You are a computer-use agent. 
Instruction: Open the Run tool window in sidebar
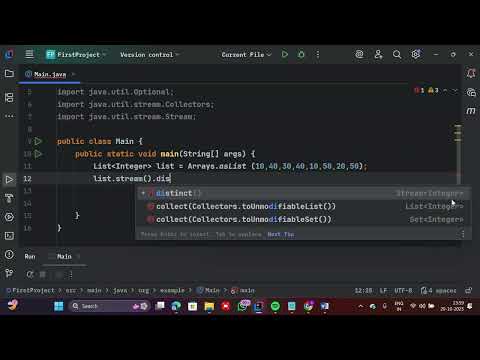tap(9, 180)
